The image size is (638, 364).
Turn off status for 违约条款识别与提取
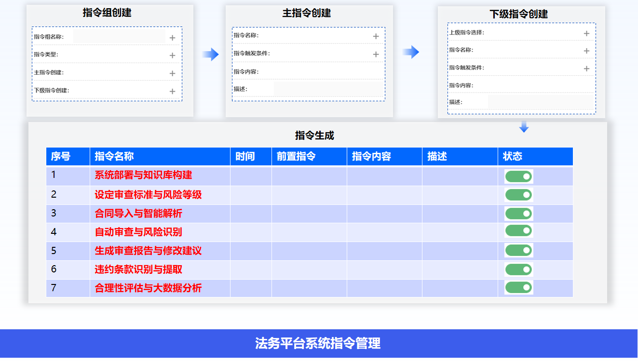(x=518, y=270)
